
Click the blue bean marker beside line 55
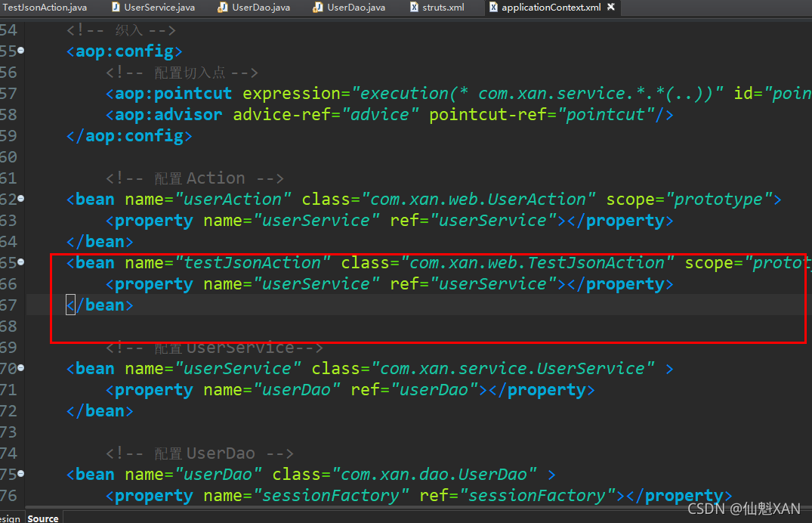(21, 51)
